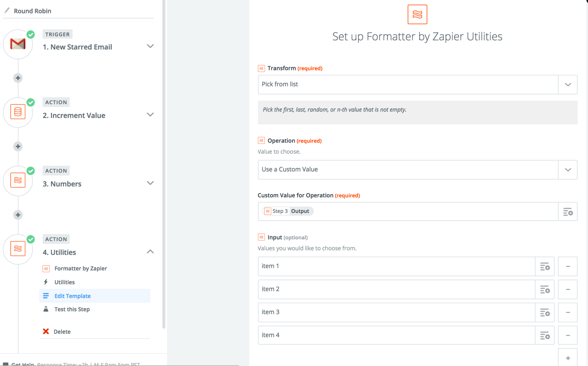The image size is (588, 366).
Task: Select Formatter by Zapier submenu item
Action: (x=80, y=268)
